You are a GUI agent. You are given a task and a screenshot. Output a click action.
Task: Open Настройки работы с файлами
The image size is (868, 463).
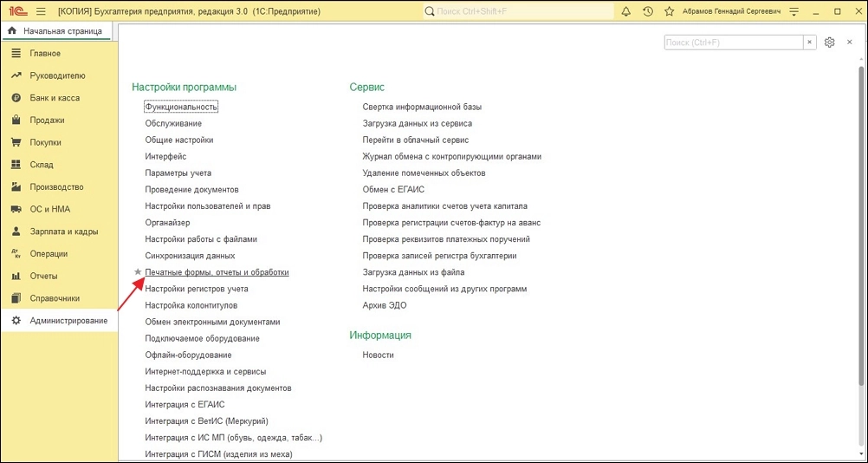pos(201,239)
